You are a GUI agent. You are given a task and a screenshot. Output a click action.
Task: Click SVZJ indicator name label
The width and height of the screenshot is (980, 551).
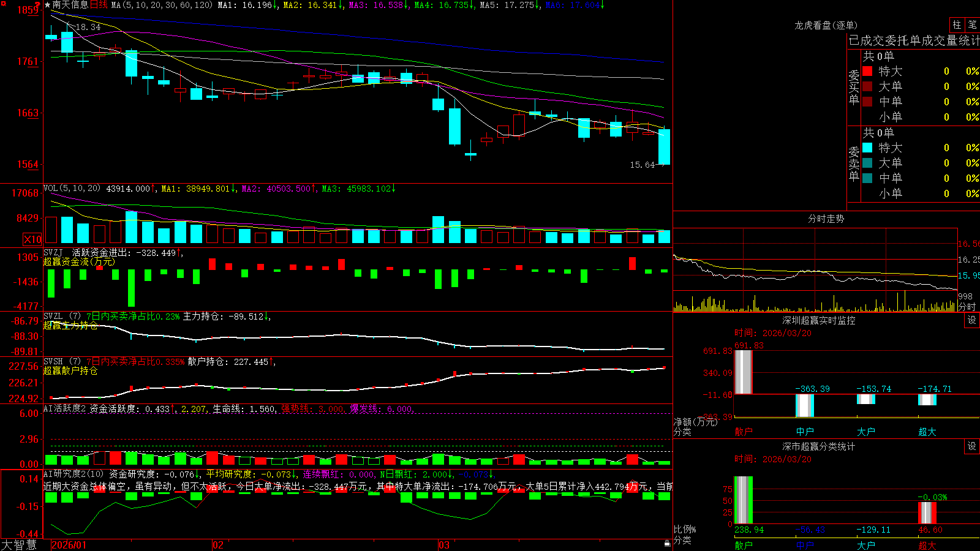53,252
